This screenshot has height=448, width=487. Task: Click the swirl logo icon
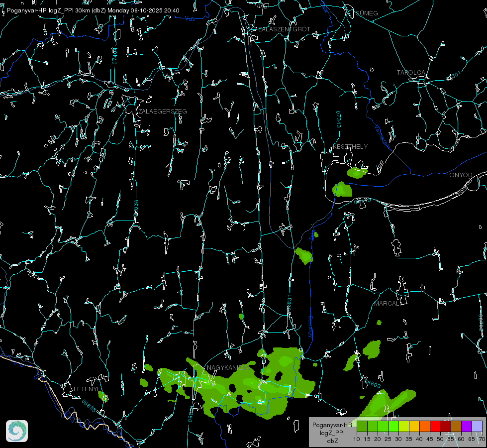[17, 431]
